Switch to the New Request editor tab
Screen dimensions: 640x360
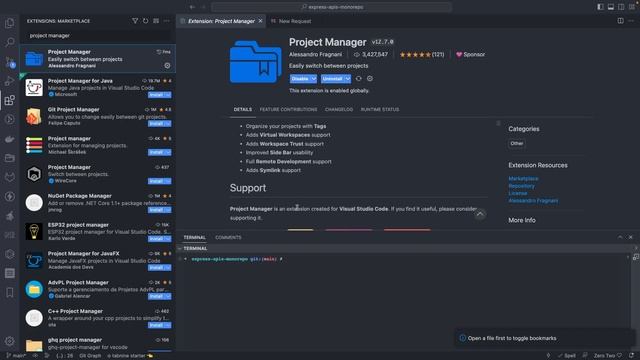pos(291,21)
